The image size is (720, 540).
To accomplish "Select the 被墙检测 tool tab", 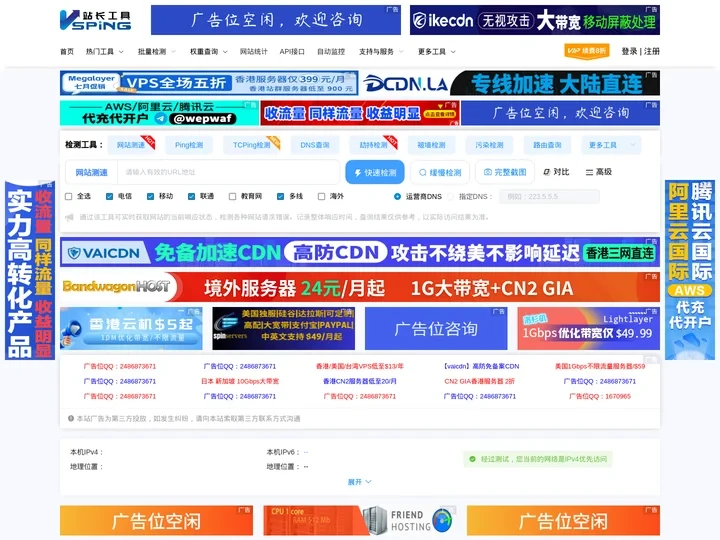I will tap(431, 145).
